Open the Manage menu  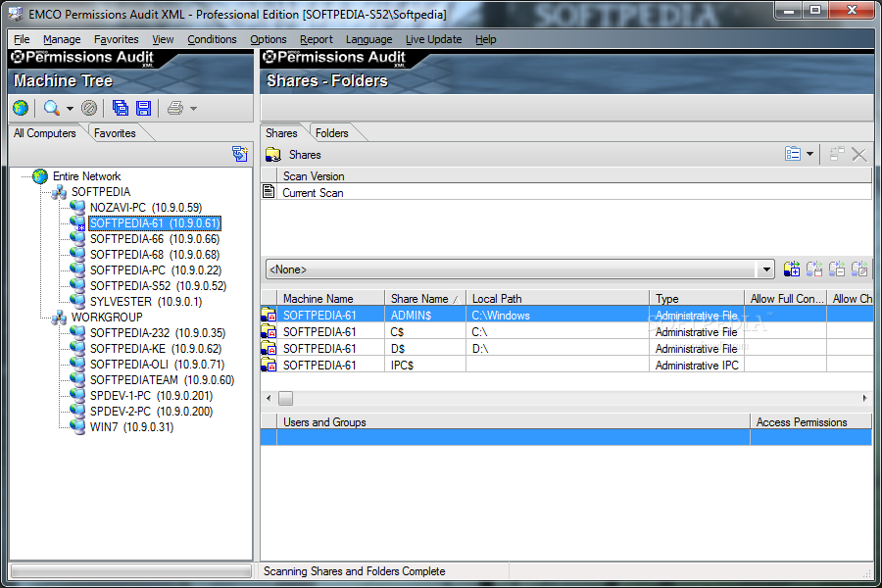(62, 39)
